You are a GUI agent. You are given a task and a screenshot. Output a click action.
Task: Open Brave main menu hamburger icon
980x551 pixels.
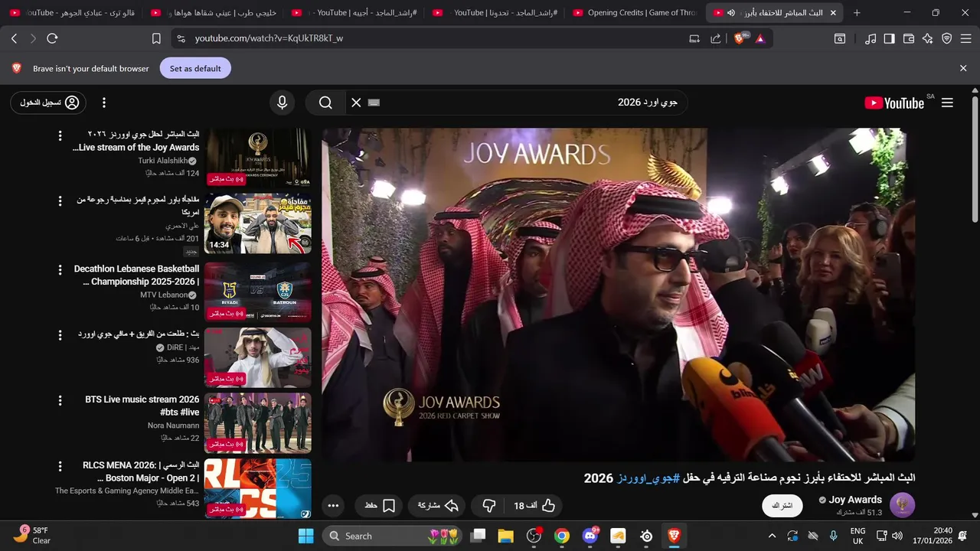(966, 38)
